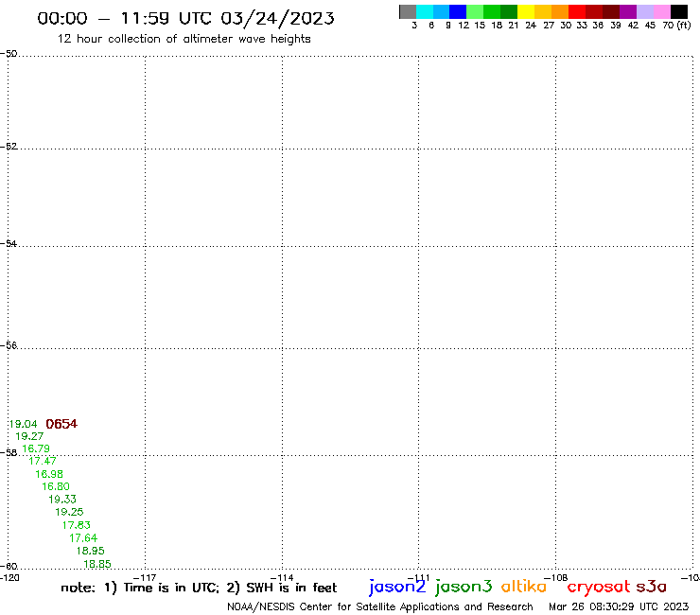Click the jason3 satellite legend label
Screen dimensions: 700x615
(x=464, y=588)
